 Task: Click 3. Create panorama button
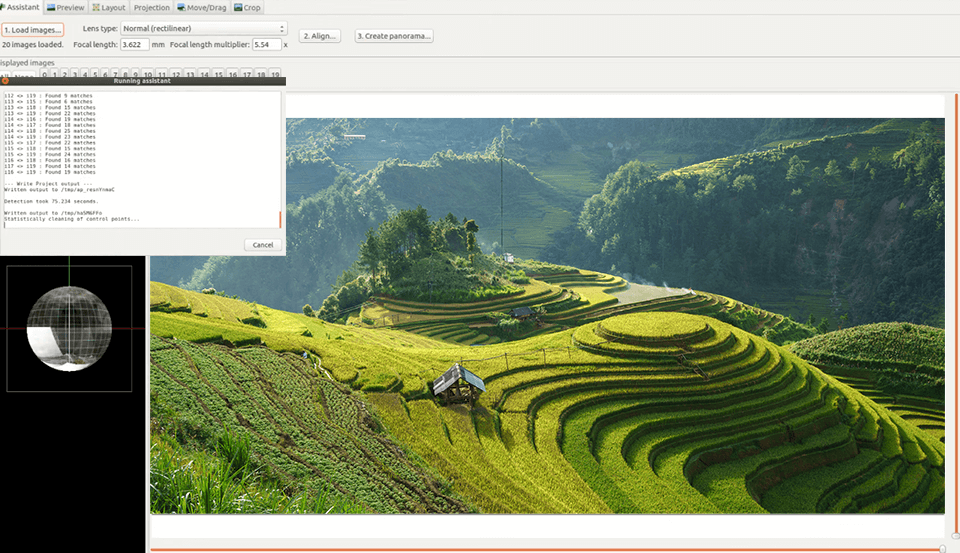point(394,36)
